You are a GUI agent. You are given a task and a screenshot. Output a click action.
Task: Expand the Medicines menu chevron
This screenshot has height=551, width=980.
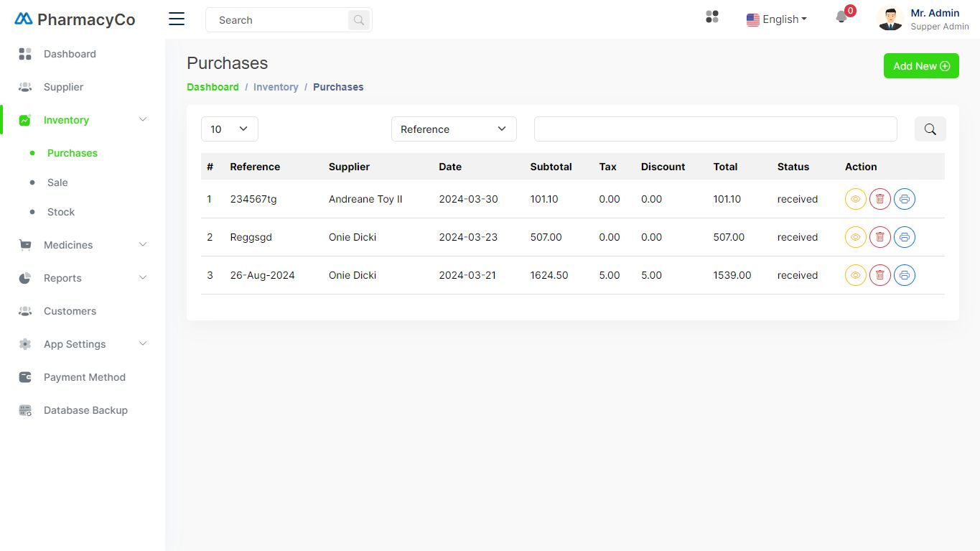pyautogui.click(x=143, y=245)
